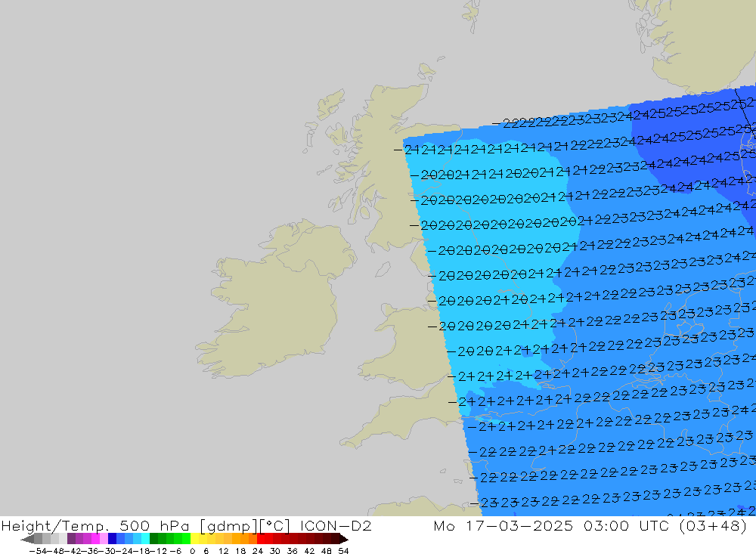756x554 pixels.
Task: Click the dark right arrow of the color scale
Action: click(344, 539)
